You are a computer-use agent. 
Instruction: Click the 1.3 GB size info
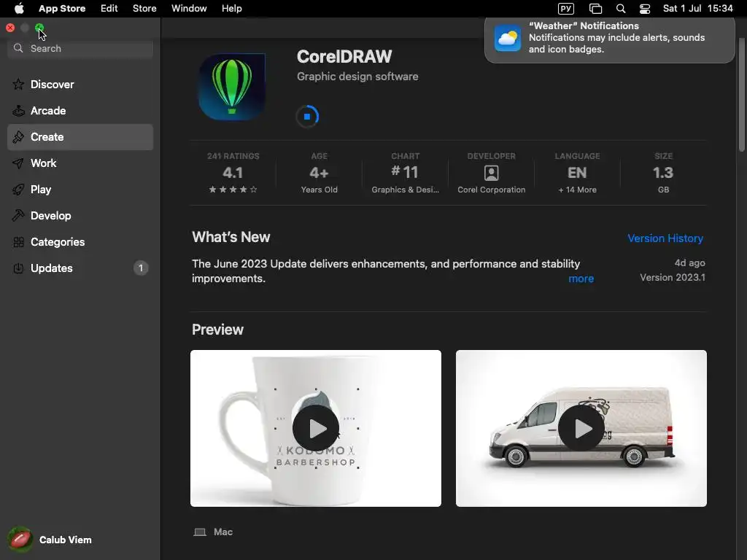(663, 172)
